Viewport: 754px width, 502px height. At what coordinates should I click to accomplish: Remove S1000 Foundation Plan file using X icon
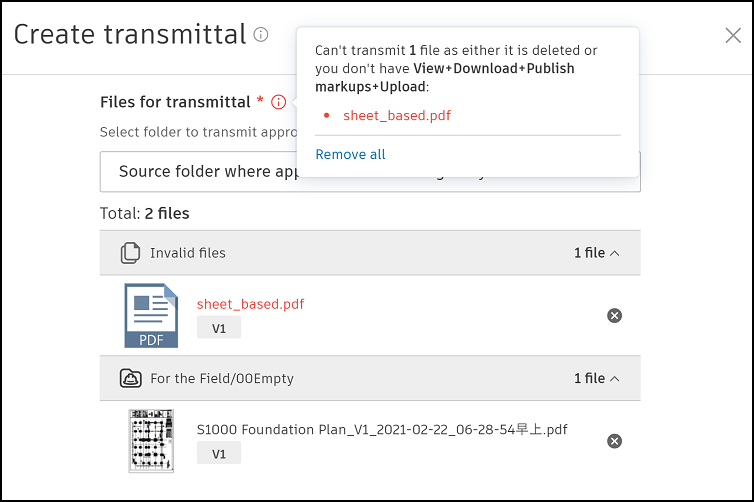[x=615, y=441]
